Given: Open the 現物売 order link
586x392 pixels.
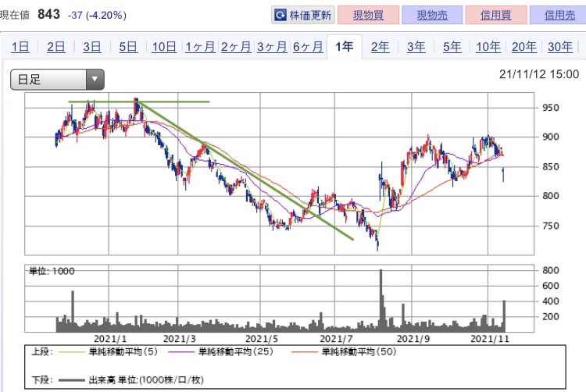Looking at the screenshot, I should click(x=432, y=15).
